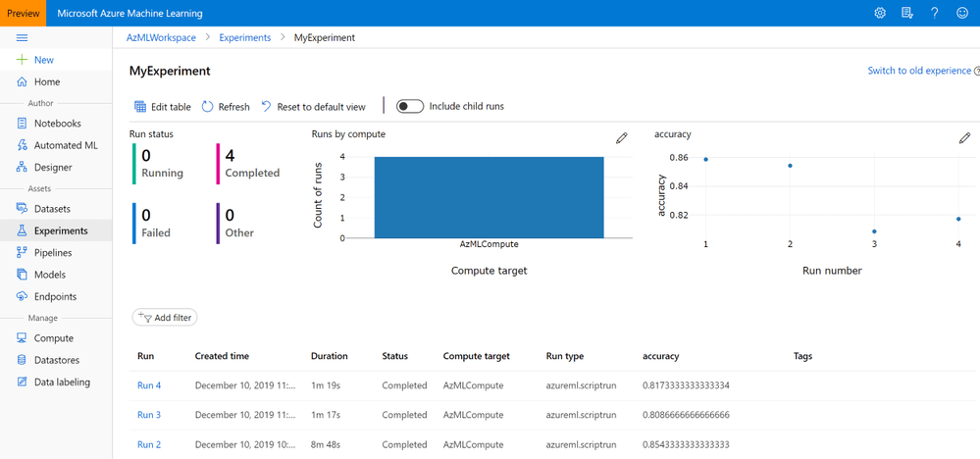Click the Compute monitor icon
This screenshot has height=459, width=980.
coord(22,337)
